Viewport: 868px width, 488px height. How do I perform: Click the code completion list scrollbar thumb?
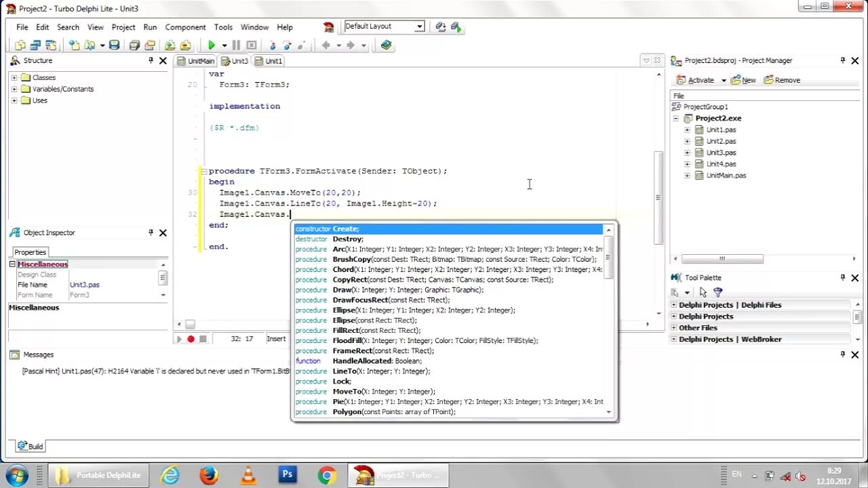point(608,257)
